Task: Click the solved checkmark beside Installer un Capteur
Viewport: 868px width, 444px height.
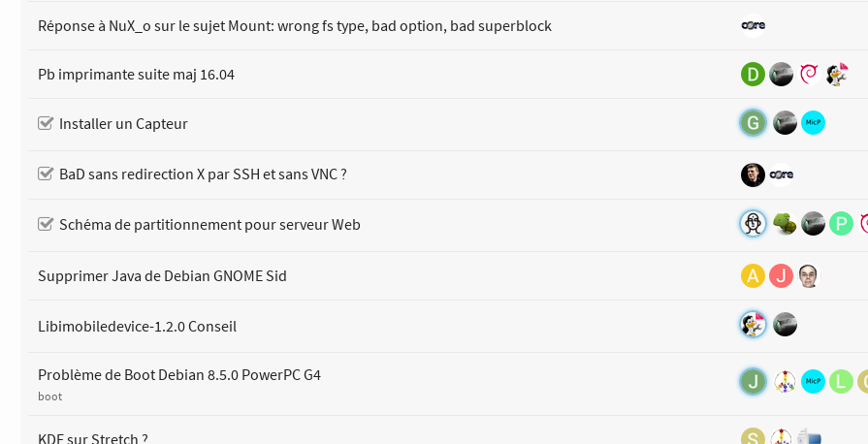Action: (x=46, y=123)
